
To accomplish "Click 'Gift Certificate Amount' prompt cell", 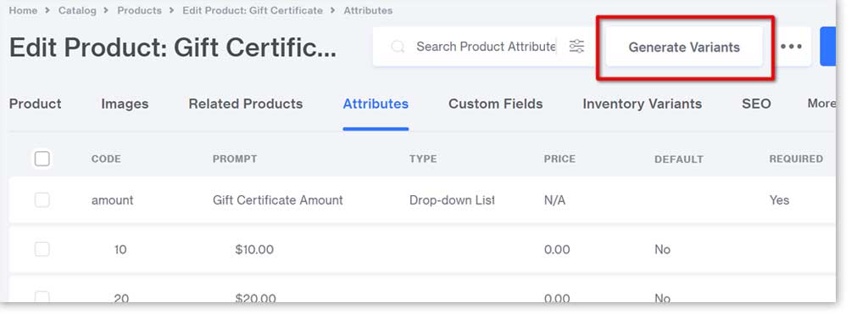I will 278,200.
